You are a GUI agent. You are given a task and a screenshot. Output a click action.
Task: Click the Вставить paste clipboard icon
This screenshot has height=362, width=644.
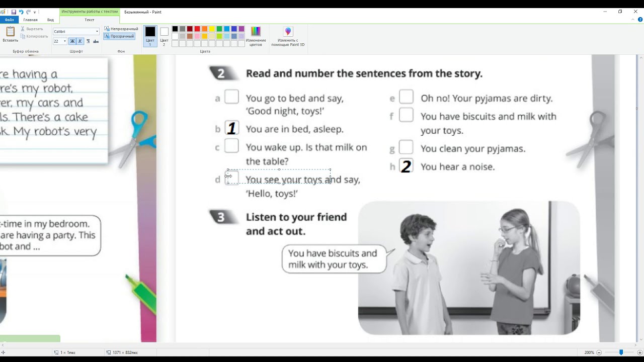point(10,32)
